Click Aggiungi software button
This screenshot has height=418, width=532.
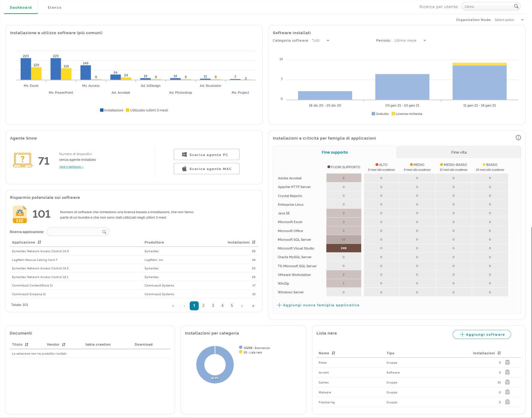[482, 334]
